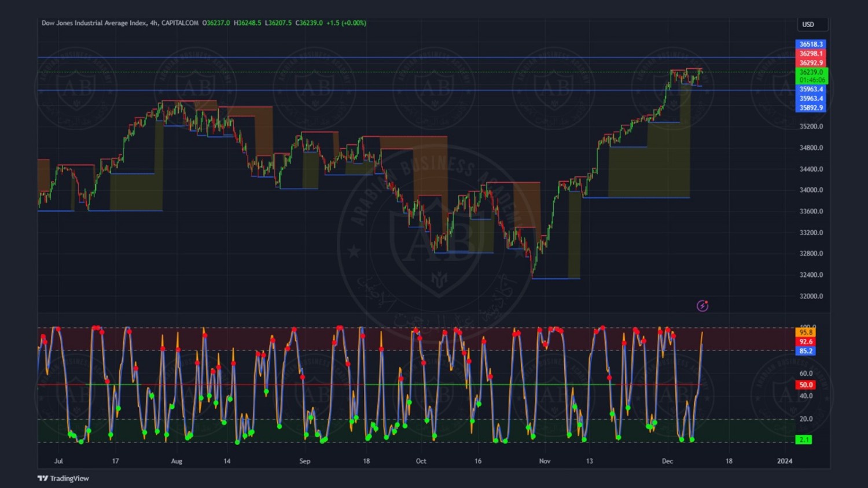
Task: Click the Nov label on the time axis
Action: coord(545,461)
